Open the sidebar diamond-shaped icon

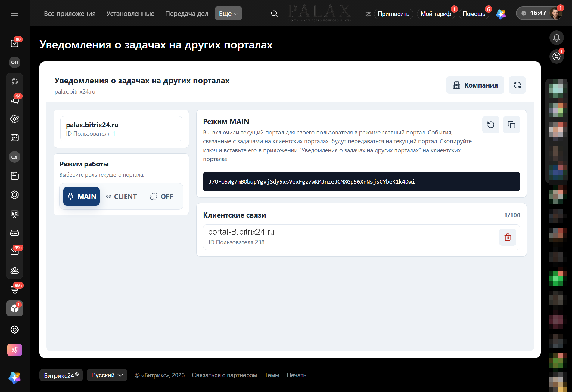(14, 119)
